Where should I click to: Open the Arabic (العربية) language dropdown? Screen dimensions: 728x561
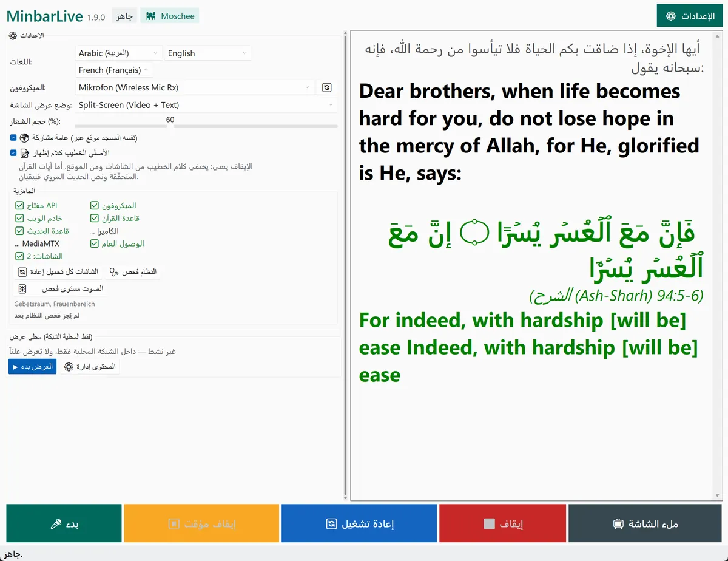(118, 53)
